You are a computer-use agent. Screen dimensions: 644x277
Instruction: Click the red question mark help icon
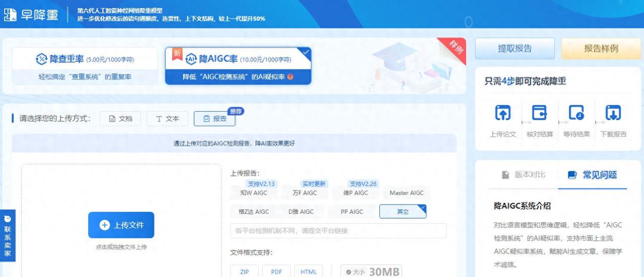[290, 77]
